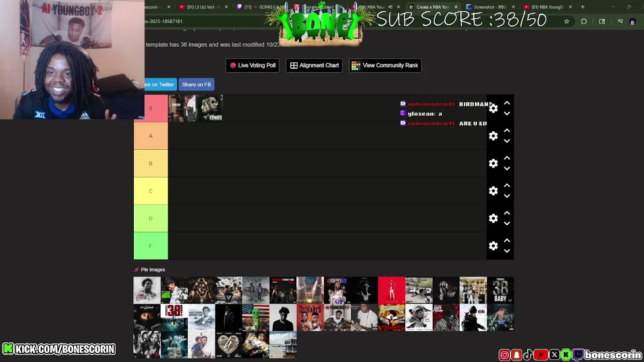Switch to the (91) NBA YoungBo tab
The width and height of the screenshot is (644, 362).
pyautogui.click(x=546, y=7)
